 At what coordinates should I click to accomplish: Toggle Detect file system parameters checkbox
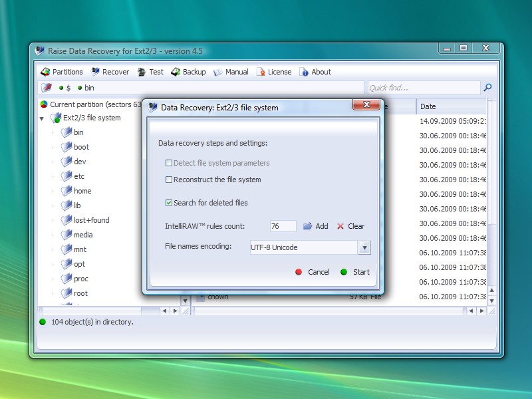click(169, 163)
